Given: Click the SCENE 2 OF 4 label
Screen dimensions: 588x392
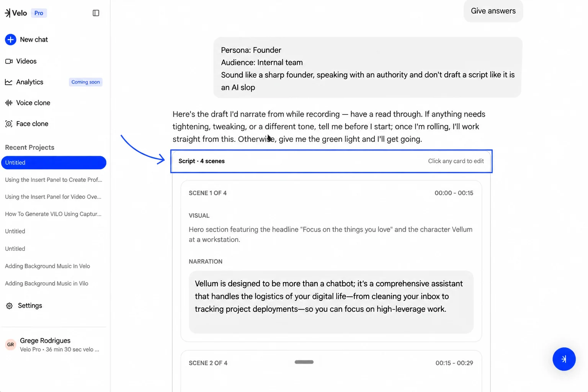Looking at the screenshot, I should point(208,363).
